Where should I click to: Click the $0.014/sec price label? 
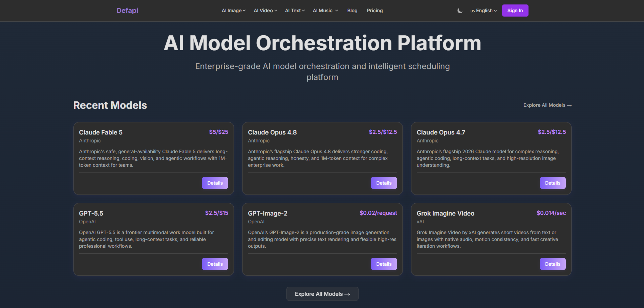(551, 213)
